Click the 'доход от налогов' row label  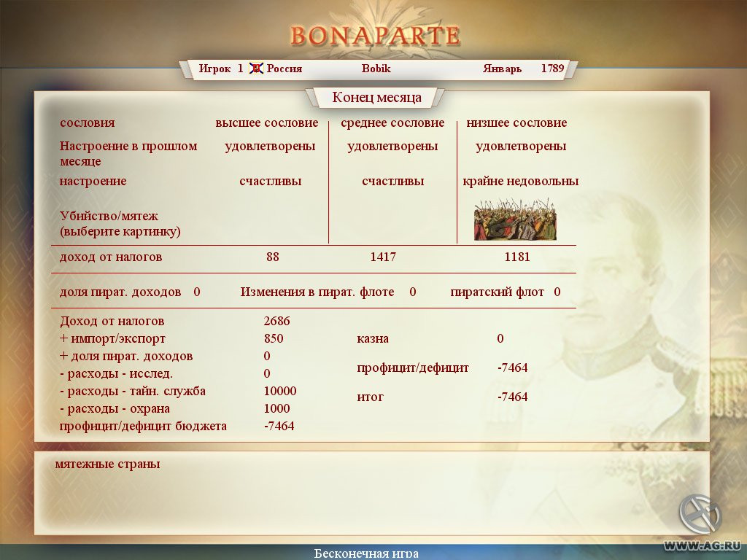pos(111,257)
